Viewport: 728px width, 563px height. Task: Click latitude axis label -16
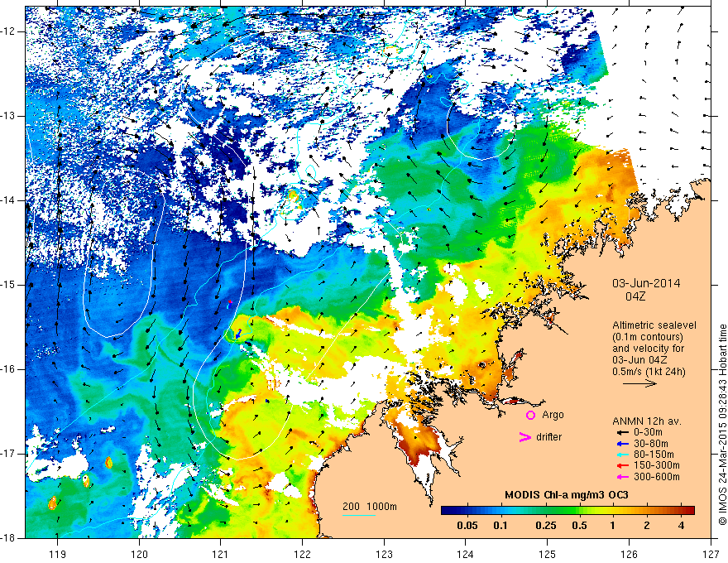tap(8, 369)
